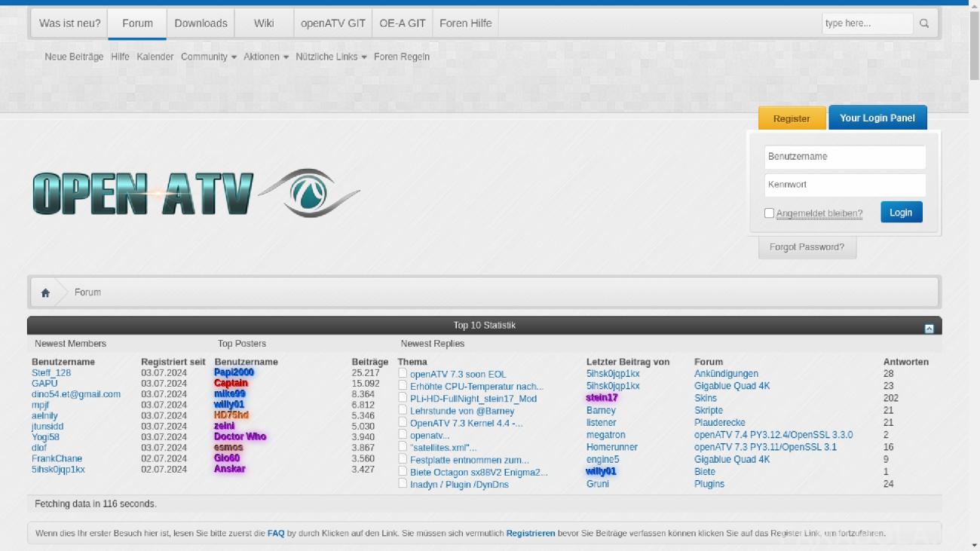Expand the Community dropdown menu

tap(208, 57)
